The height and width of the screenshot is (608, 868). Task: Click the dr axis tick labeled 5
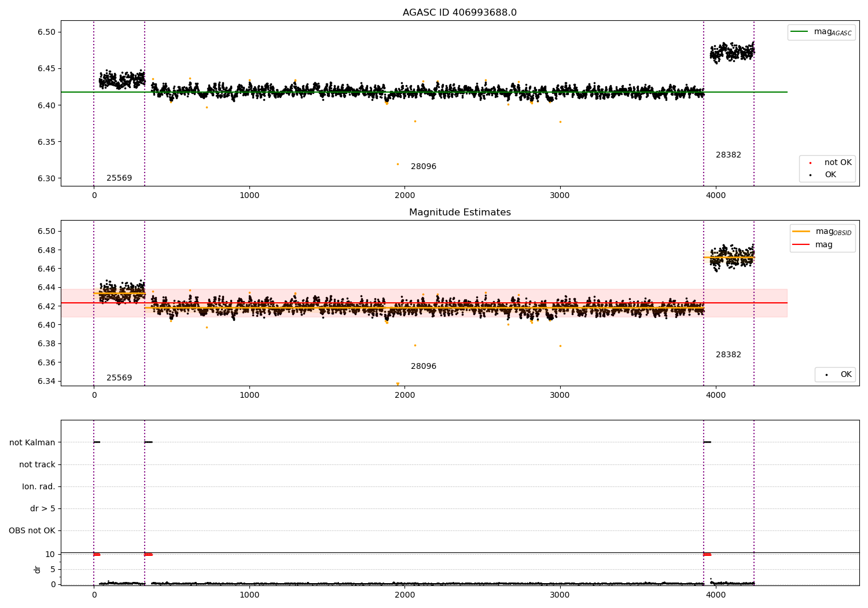53,570
